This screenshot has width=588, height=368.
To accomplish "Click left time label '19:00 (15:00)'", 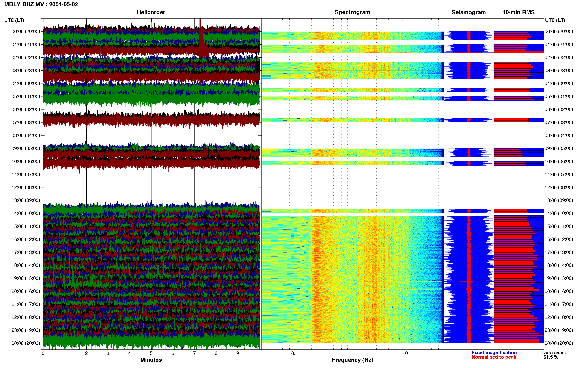I will pyautogui.click(x=26, y=278).
